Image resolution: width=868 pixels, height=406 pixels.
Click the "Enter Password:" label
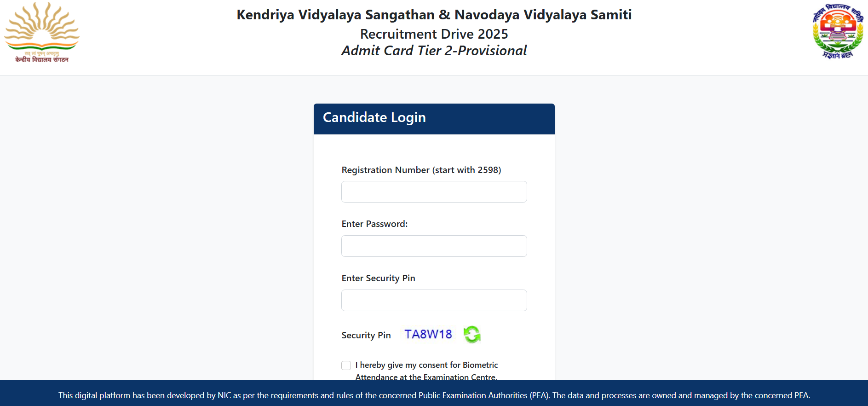(x=374, y=224)
